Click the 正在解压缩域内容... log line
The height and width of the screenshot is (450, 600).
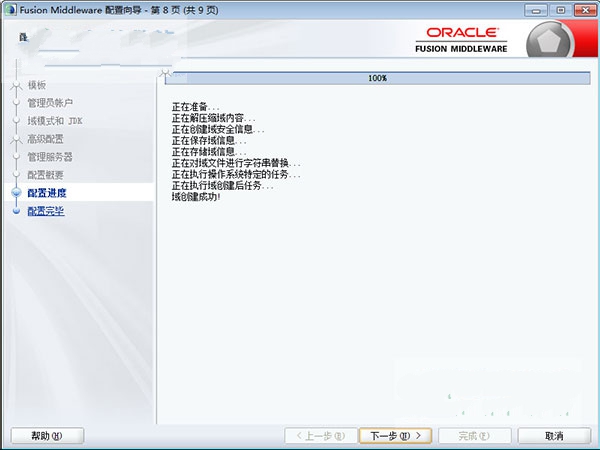pyautogui.click(x=214, y=118)
